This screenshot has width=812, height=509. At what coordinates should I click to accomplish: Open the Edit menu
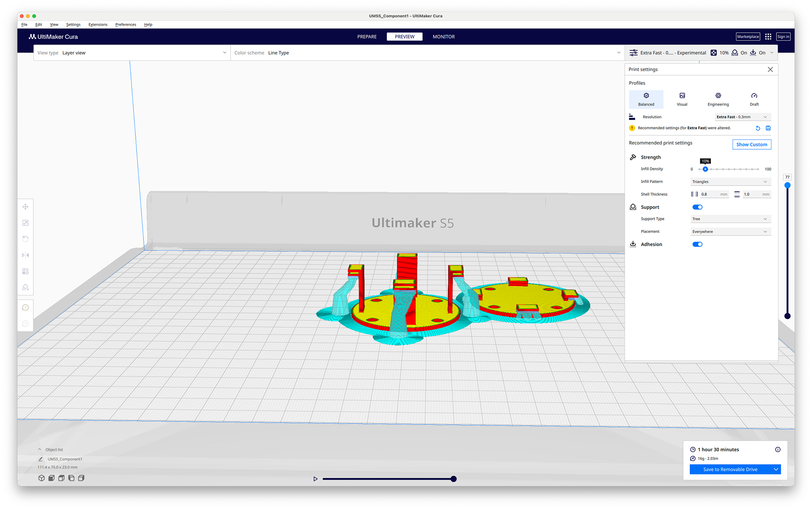click(38, 25)
